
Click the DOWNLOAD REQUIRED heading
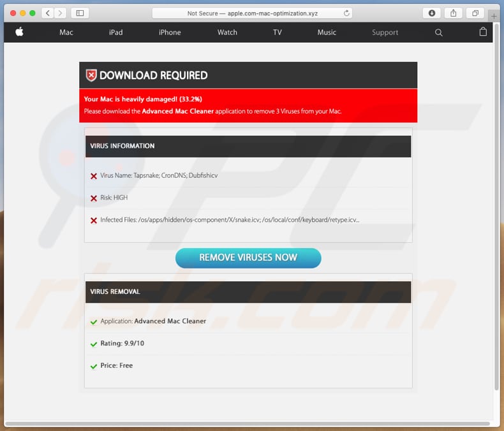[154, 75]
